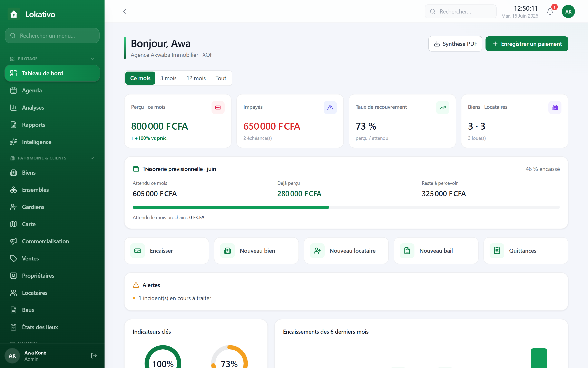Click the États des lieux clipboard icon
588x368 pixels.
coord(13,327)
